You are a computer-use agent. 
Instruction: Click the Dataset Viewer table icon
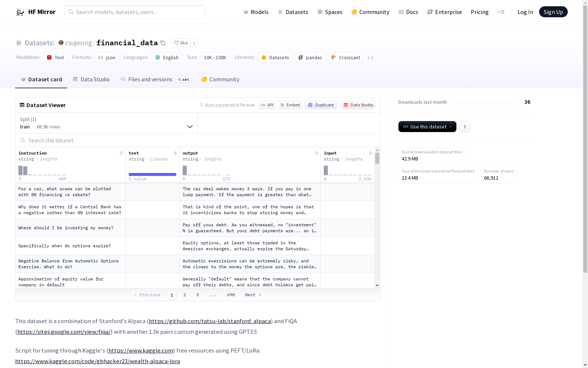(22, 105)
